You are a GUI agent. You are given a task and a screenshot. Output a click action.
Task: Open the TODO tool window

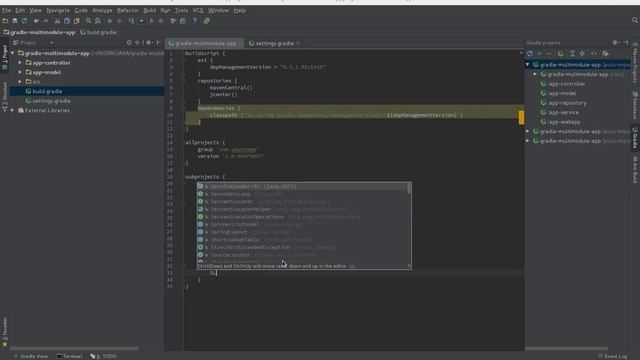pos(104,356)
